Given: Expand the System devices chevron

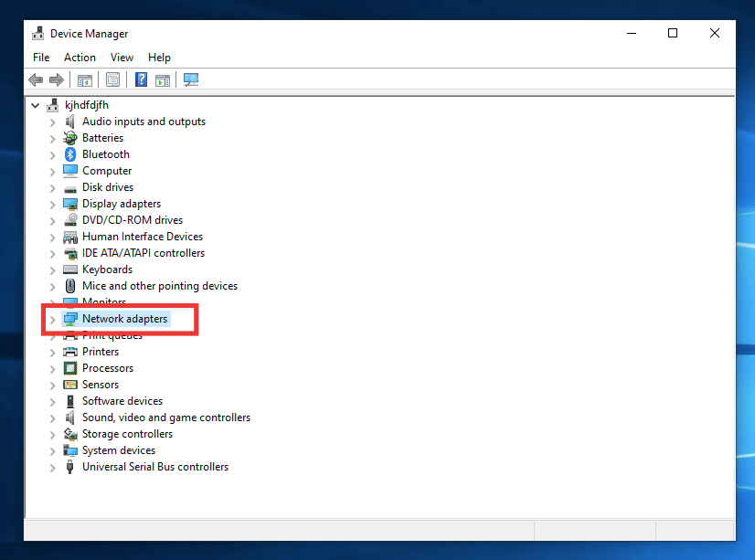Looking at the screenshot, I should (x=52, y=451).
